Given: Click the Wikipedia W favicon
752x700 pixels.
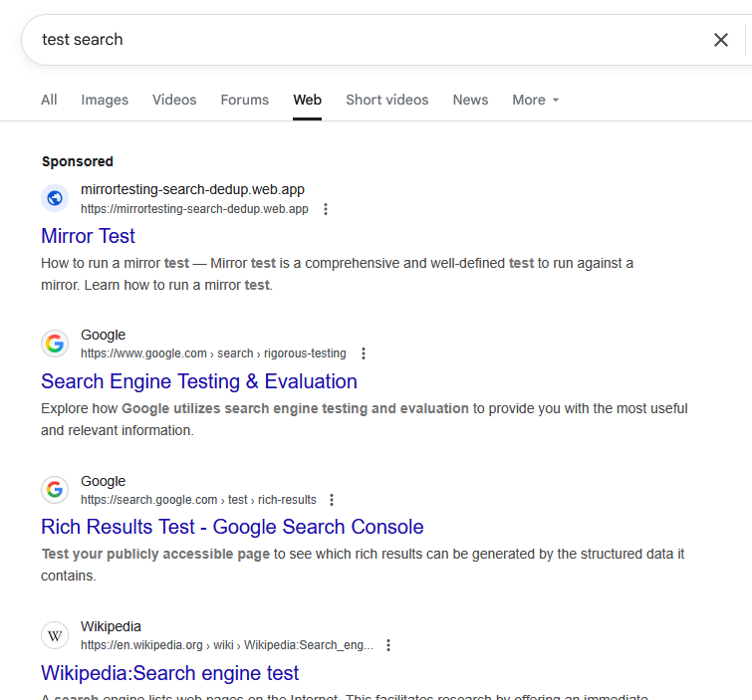Looking at the screenshot, I should click(55, 635).
